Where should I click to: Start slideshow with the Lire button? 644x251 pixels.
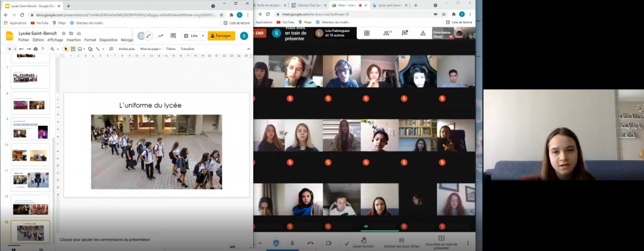click(192, 35)
